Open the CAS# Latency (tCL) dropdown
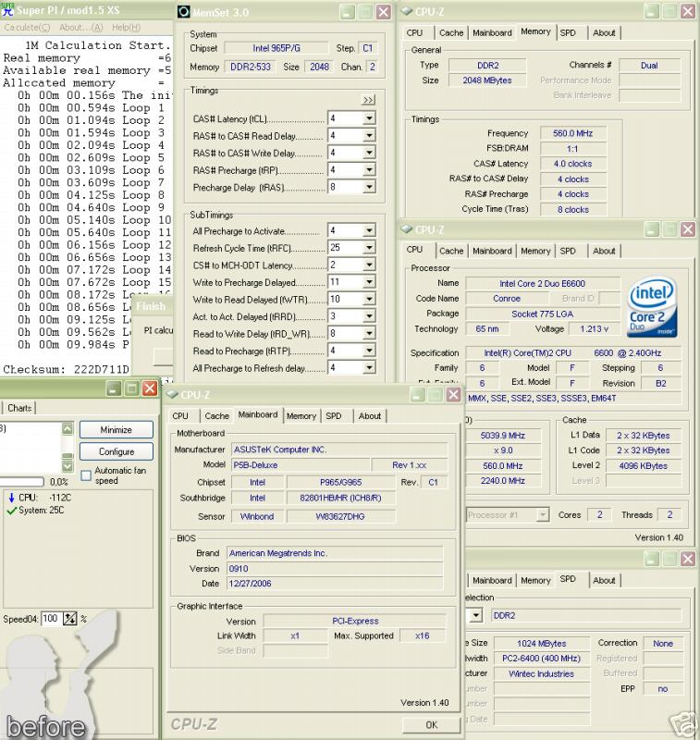This screenshot has width=700, height=740. (370, 119)
